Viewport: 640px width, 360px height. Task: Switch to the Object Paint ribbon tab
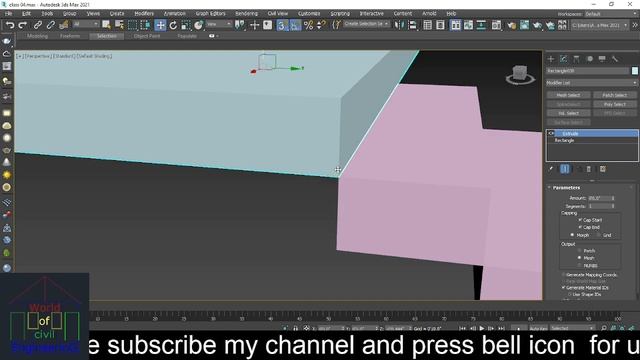pyautogui.click(x=147, y=36)
